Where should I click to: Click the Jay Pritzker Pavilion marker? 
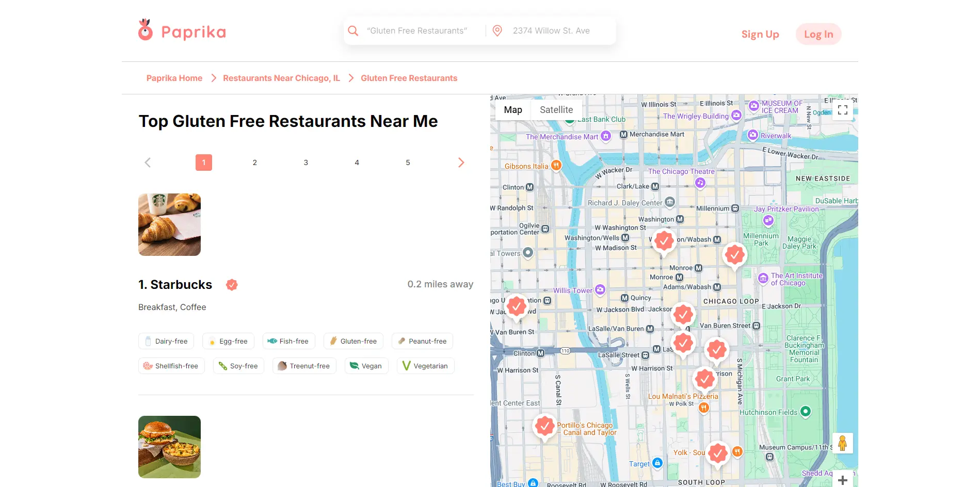[x=768, y=220]
